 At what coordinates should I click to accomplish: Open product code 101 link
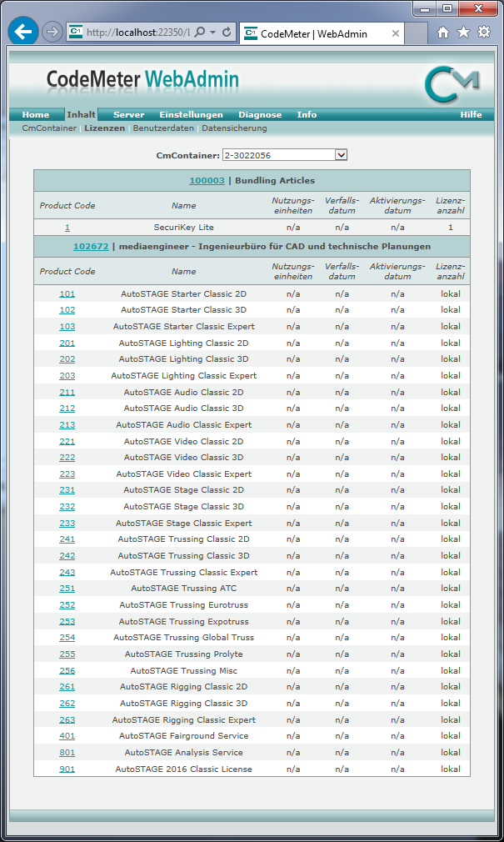(67, 293)
